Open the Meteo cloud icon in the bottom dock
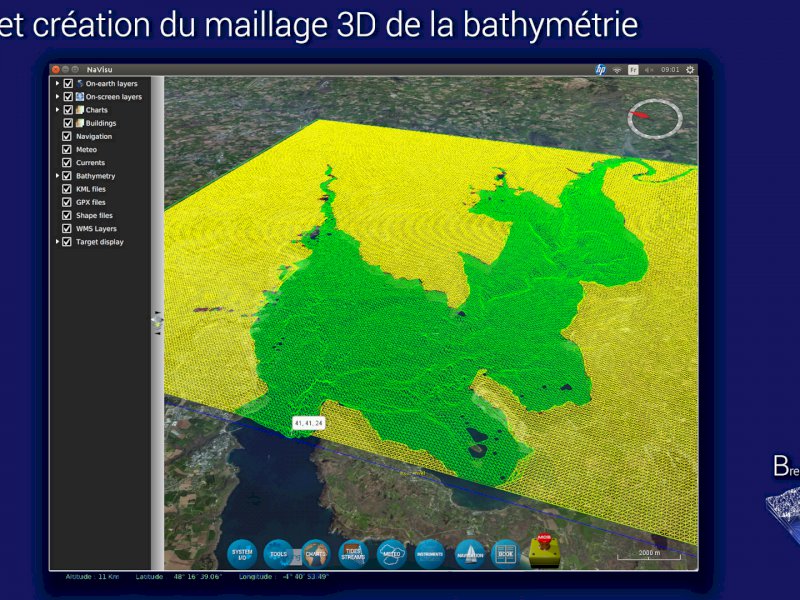 click(391, 553)
